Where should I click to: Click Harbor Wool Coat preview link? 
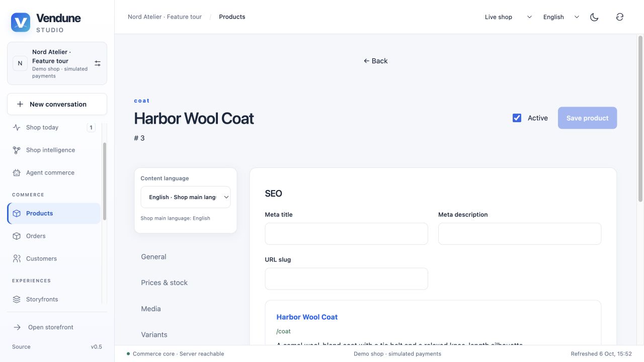click(x=307, y=317)
